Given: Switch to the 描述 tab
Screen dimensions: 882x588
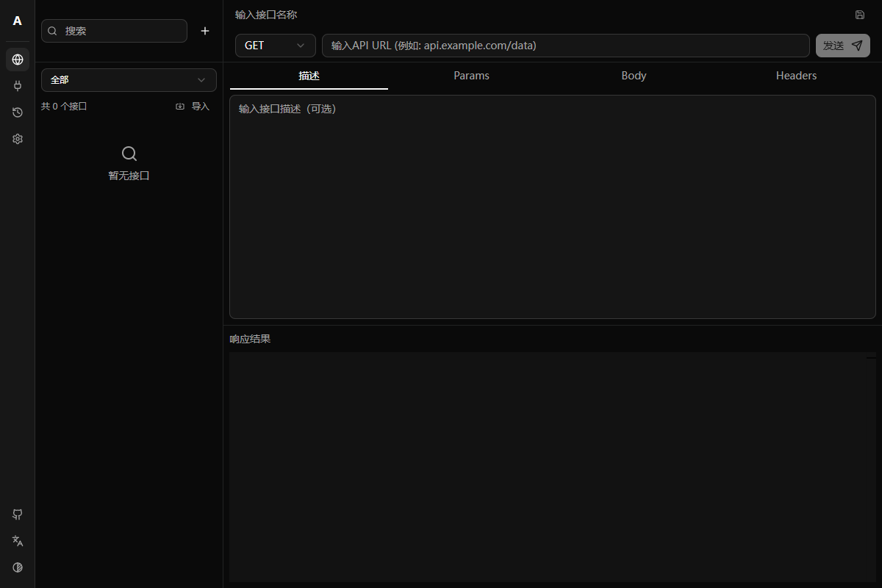Looking at the screenshot, I should click(x=309, y=76).
